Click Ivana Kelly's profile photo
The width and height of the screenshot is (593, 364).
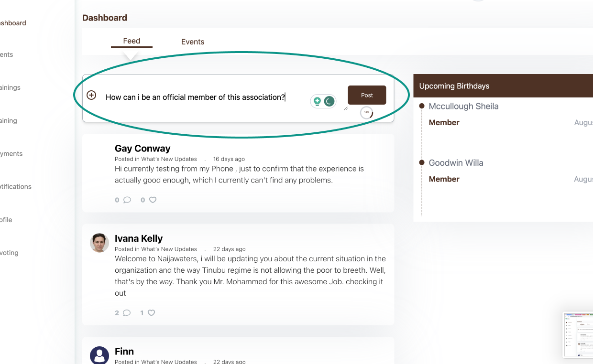(99, 243)
